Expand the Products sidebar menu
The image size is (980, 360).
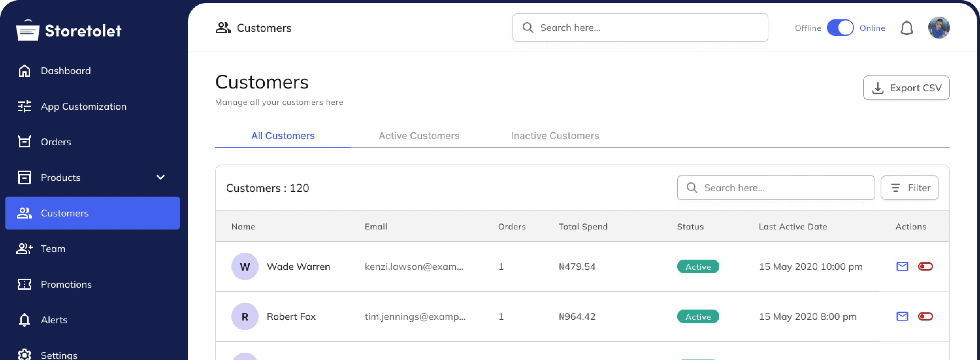coord(160,177)
